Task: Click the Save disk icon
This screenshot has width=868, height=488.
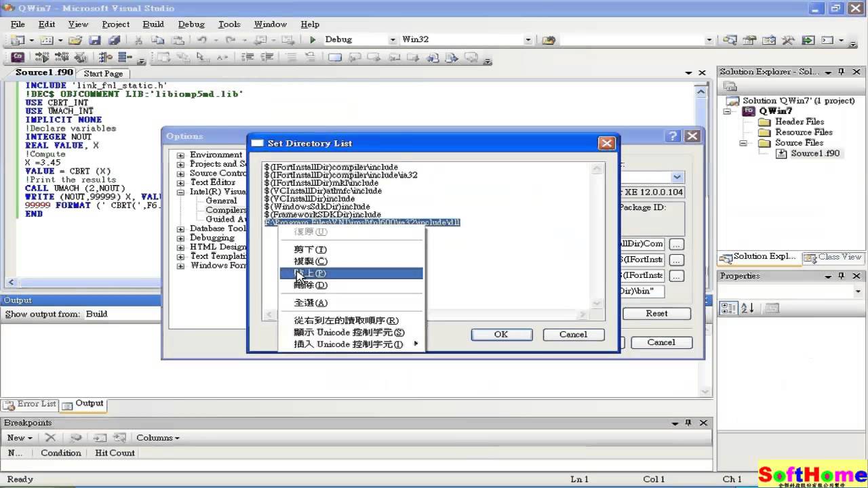Action: pyautogui.click(x=95, y=40)
